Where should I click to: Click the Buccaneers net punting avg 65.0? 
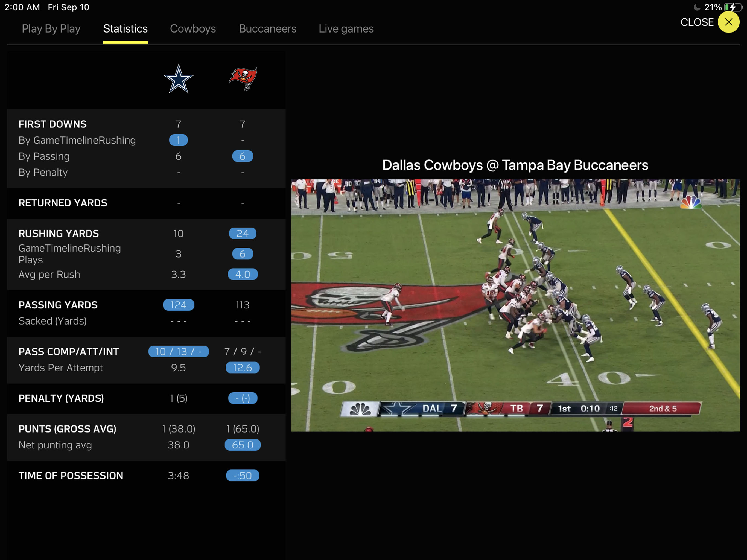pyautogui.click(x=243, y=445)
